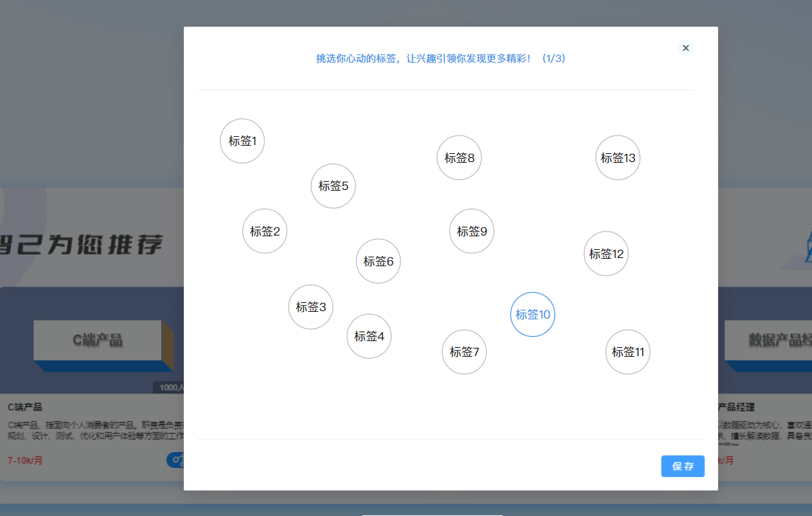Click the 保存 button
Image resolution: width=812 pixels, height=516 pixels.
[683, 466]
